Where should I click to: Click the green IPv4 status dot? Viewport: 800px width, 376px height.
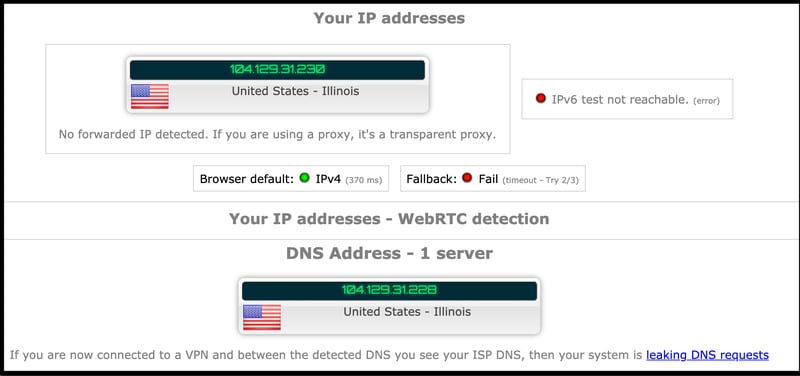click(x=305, y=178)
